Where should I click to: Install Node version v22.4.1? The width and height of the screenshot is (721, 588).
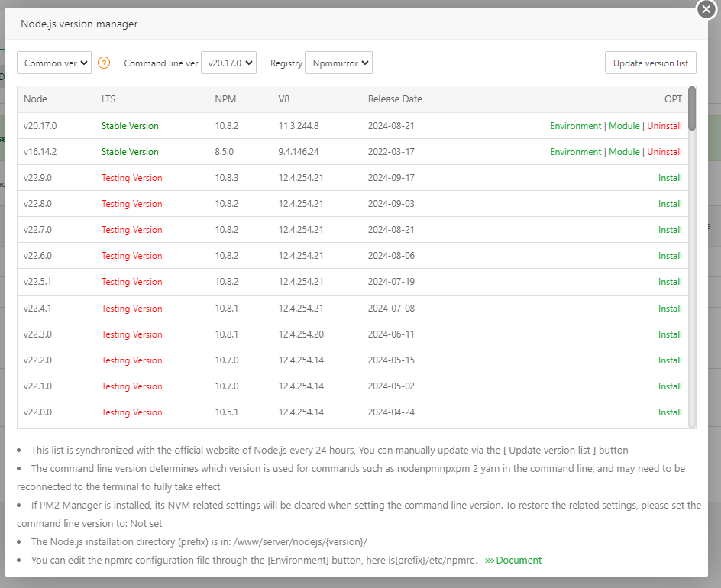tap(670, 309)
